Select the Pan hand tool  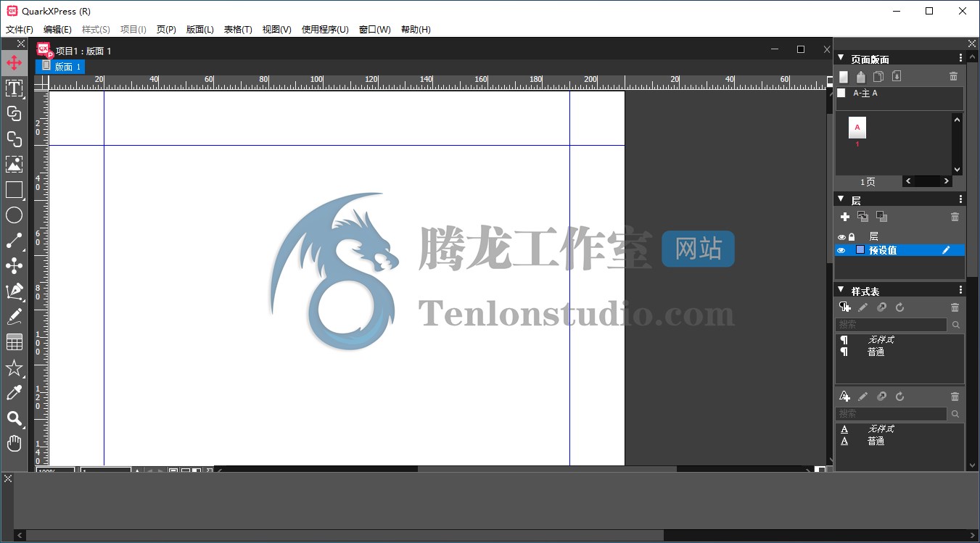click(x=14, y=444)
